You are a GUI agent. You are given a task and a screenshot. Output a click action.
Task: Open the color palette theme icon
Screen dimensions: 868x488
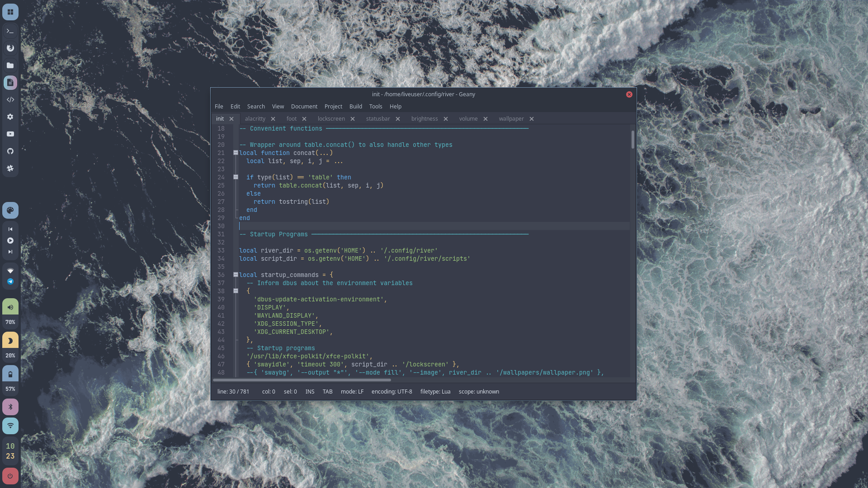pos(10,210)
